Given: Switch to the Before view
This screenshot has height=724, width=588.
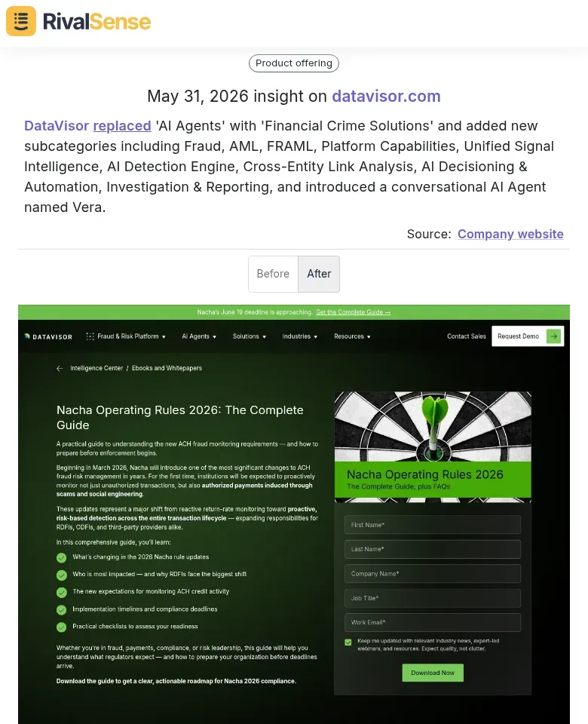Looking at the screenshot, I should tap(273, 274).
